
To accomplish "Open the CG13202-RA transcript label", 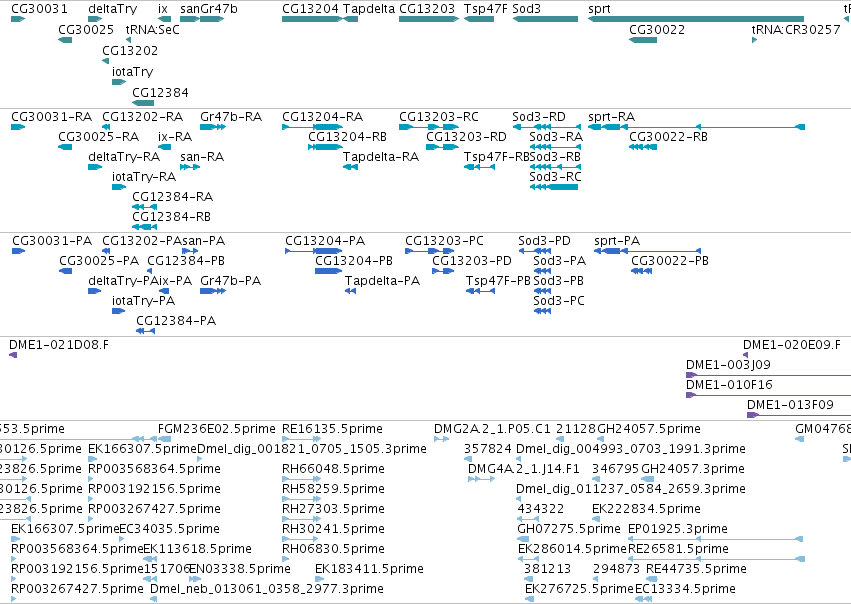I will tap(143, 117).
